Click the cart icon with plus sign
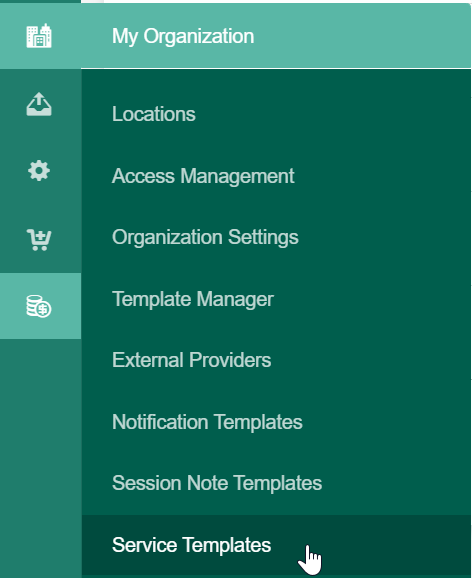This screenshot has width=472, height=578. click(39, 240)
